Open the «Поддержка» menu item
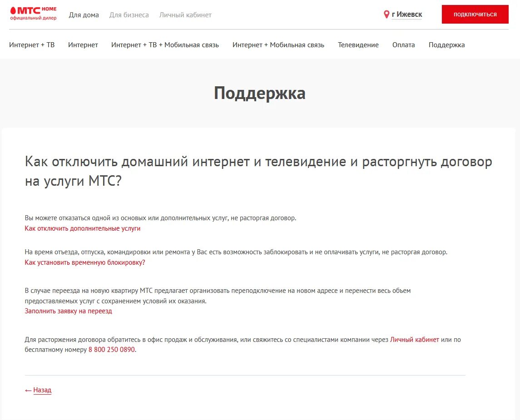This screenshot has width=520, height=420. click(447, 45)
